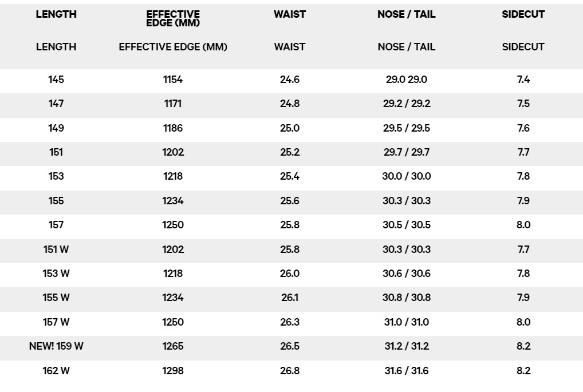Click the bold SIDECUT column header
The width and height of the screenshot is (583, 392).
point(523,14)
